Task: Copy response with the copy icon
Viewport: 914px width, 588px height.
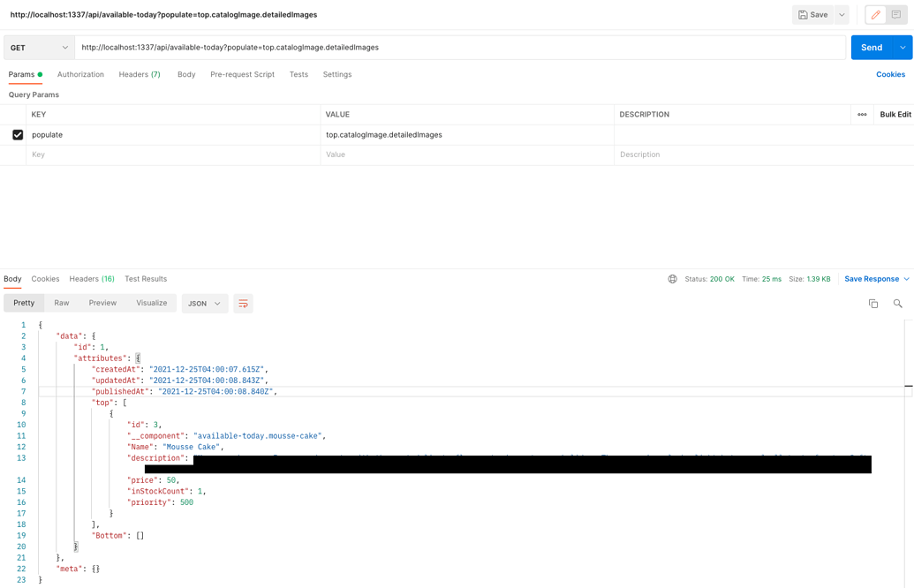Action: click(x=873, y=304)
